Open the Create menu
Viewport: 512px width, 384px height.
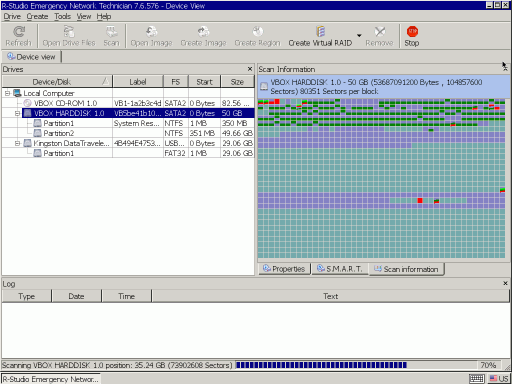(x=37, y=16)
